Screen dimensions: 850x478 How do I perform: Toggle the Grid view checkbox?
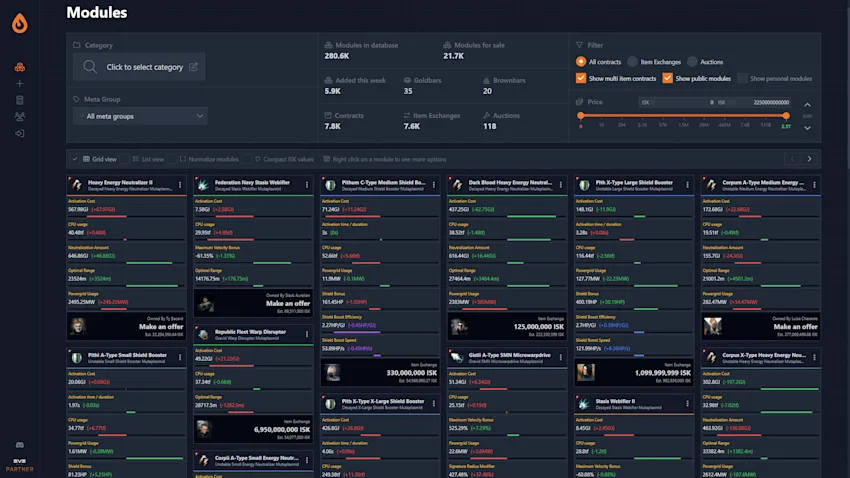coord(75,159)
